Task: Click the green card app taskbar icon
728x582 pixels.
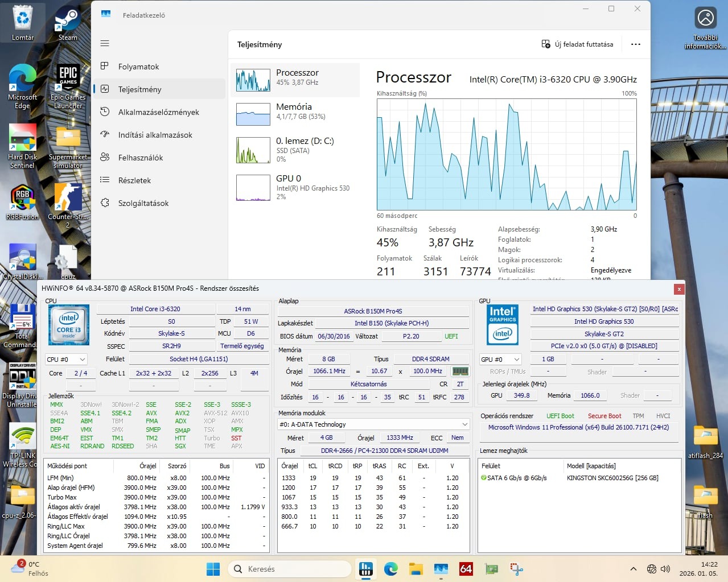Action: pyautogui.click(x=491, y=569)
